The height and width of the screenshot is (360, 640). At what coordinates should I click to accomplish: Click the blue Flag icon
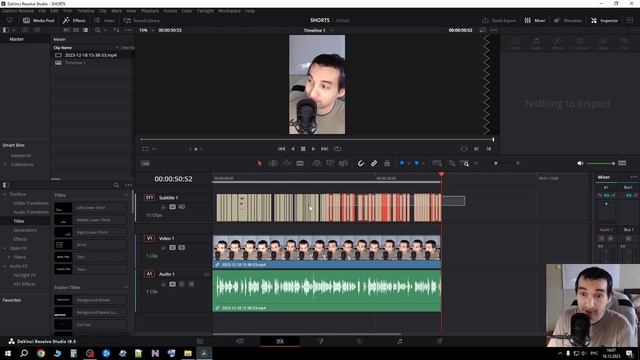[402, 163]
